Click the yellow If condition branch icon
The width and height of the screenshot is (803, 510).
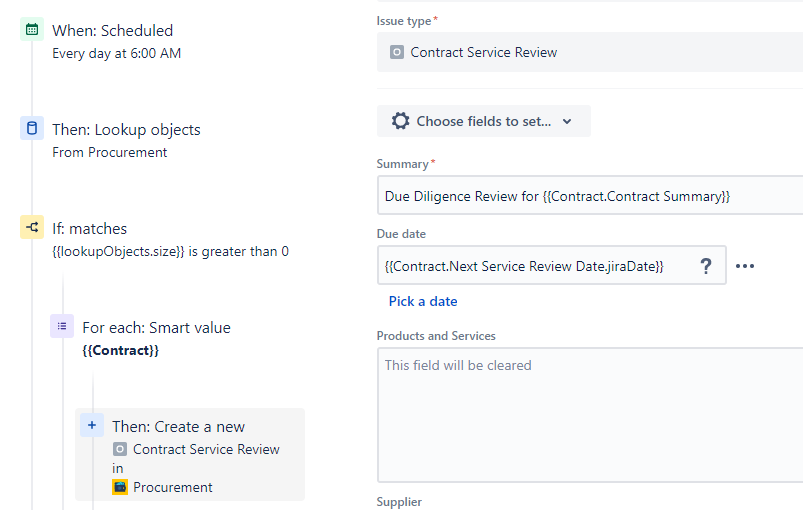click(32, 227)
